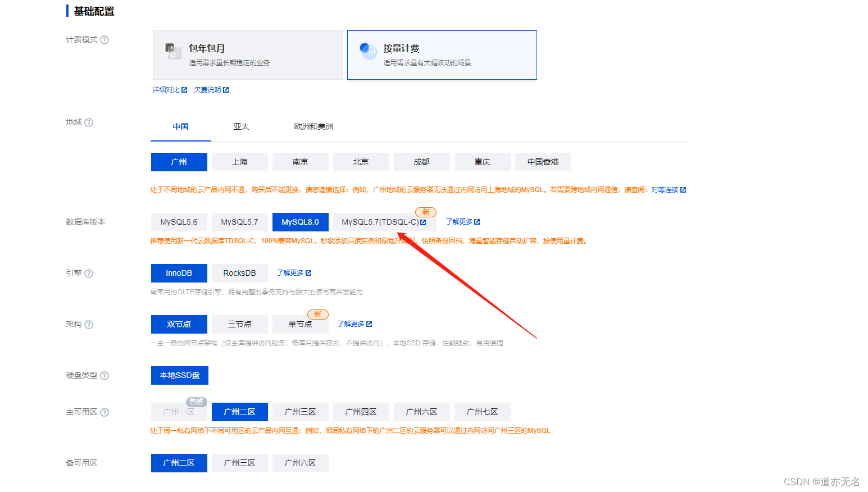868x492 pixels.
Task: Select 单节点 architecture
Action: point(301,324)
